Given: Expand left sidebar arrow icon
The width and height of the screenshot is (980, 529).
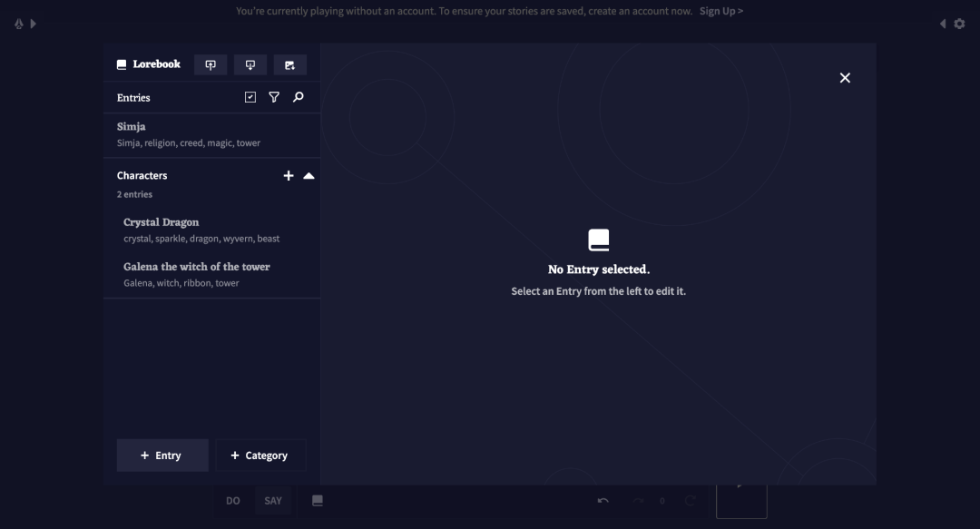Looking at the screenshot, I should [x=34, y=24].
